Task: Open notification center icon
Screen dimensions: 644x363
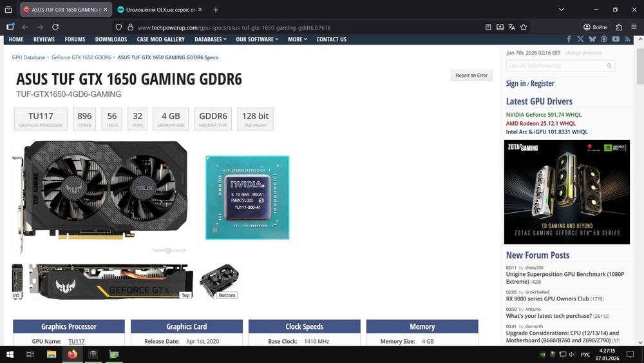Action: [x=630, y=355]
